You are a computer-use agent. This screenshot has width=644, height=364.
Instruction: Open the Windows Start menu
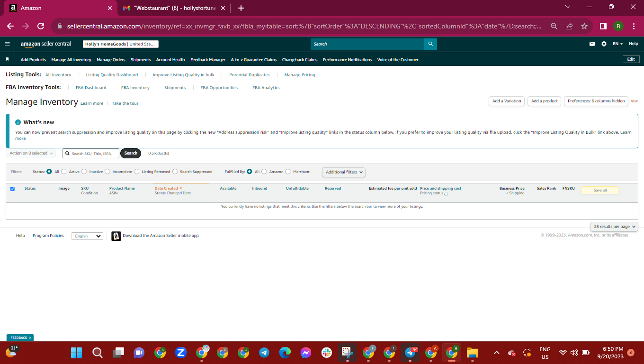tap(76, 353)
